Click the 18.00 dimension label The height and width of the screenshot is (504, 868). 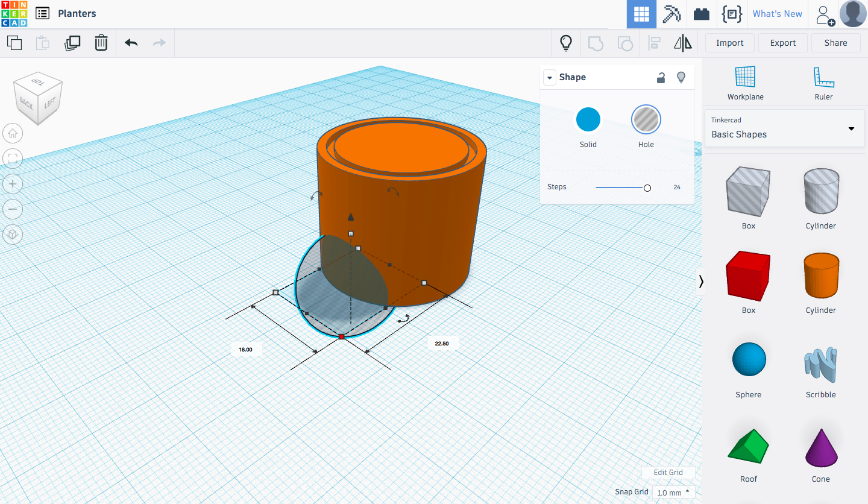coord(245,350)
